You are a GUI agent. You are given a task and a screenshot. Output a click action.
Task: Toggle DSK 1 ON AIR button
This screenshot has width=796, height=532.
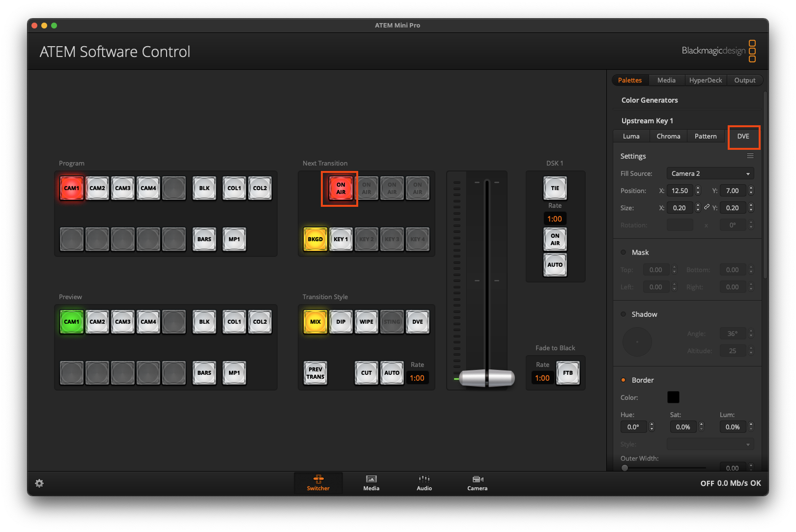[x=555, y=239]
